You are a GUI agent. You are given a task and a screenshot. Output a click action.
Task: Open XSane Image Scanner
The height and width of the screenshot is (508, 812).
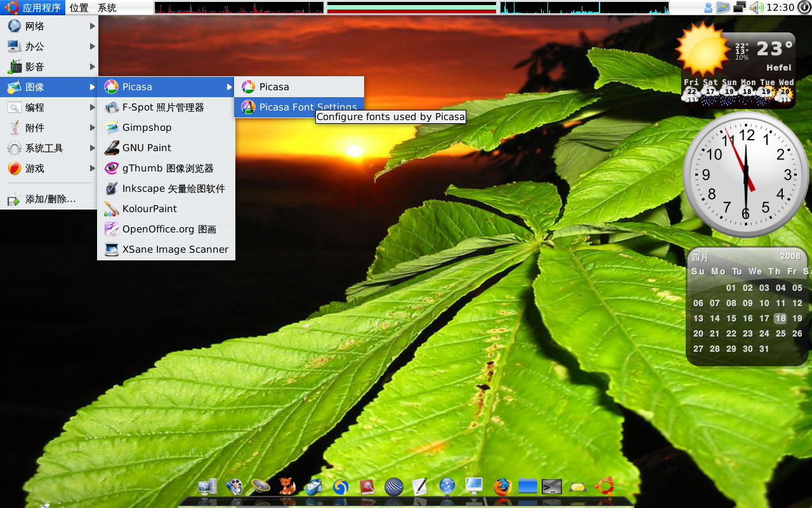point(166,250)
